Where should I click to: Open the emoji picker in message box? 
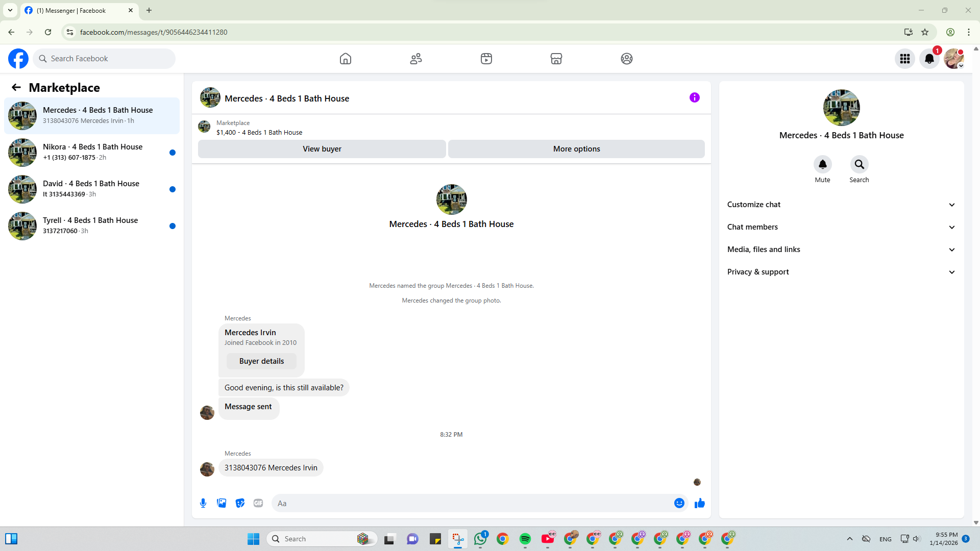tap(679, 503)
